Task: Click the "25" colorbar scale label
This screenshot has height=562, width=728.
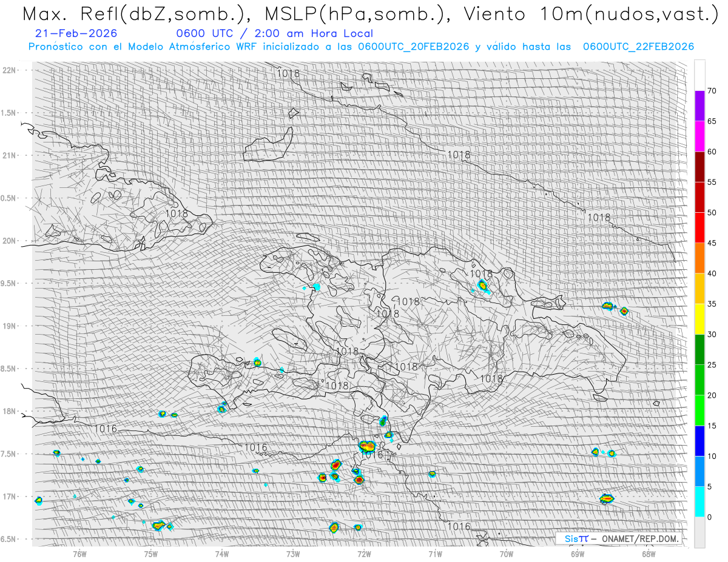Action: click(712, 365)
